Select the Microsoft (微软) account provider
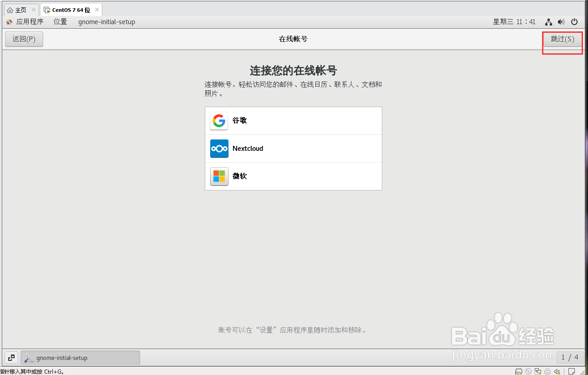588x375 pixels. [x=294, y=176]
